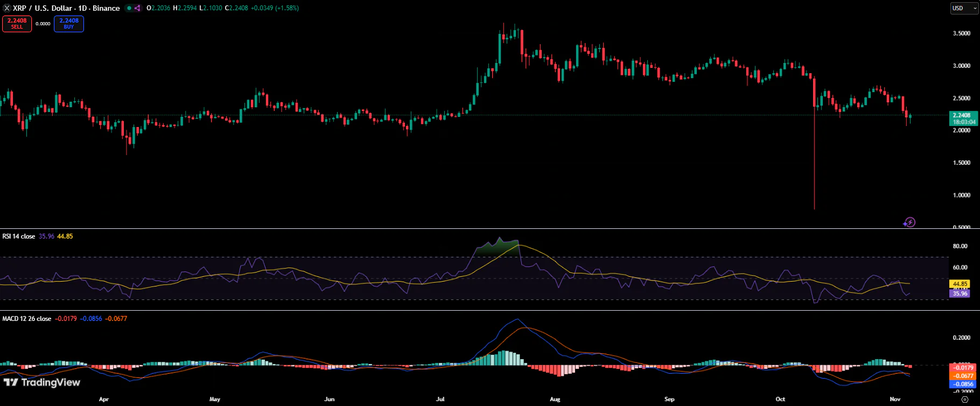Click the Aug label on time axis
This screenshot has height=406, width=980.
(555, 399)
